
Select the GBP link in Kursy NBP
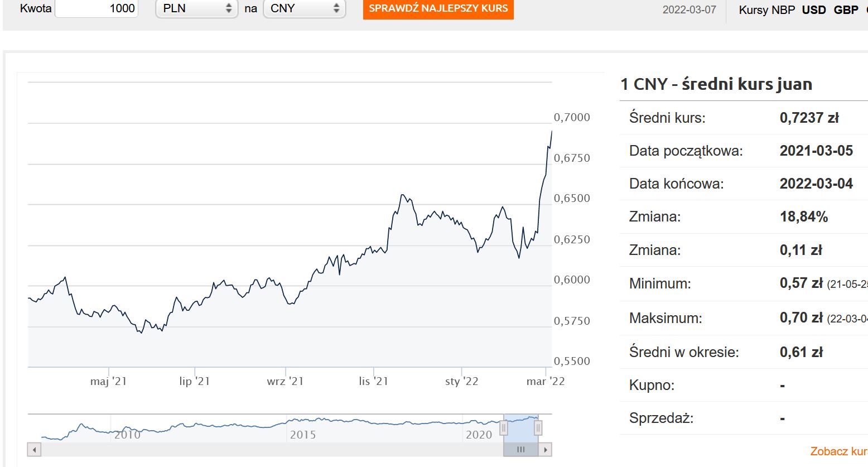(846, 9)
